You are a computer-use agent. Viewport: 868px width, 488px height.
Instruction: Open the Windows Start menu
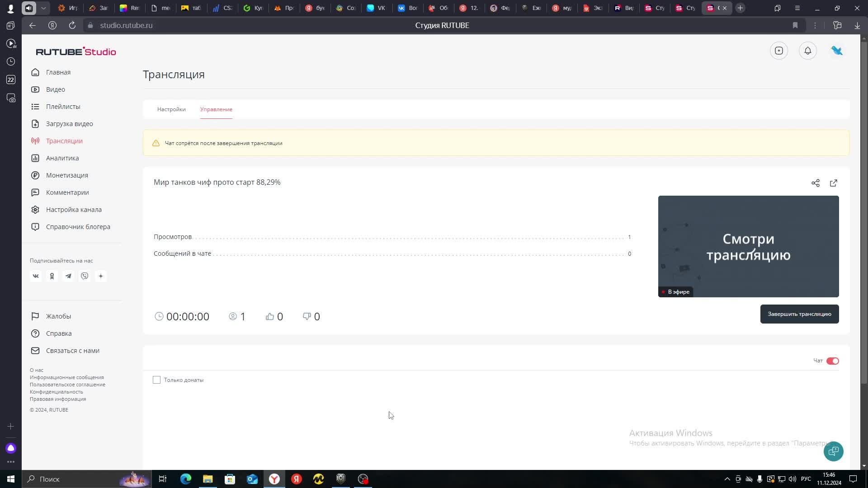pyautogui.click(x=11, y=479)
